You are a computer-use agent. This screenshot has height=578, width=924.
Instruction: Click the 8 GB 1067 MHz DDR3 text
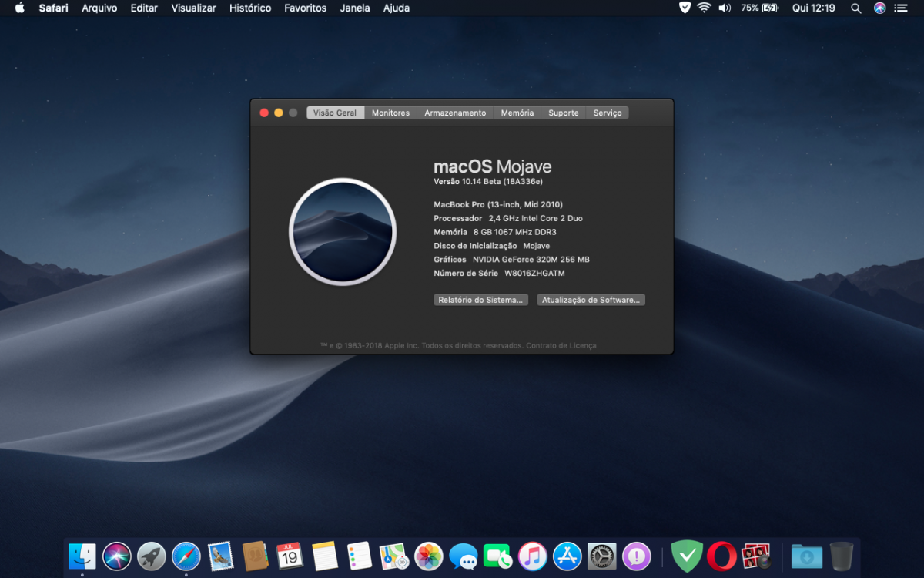[x=515, y=232]
